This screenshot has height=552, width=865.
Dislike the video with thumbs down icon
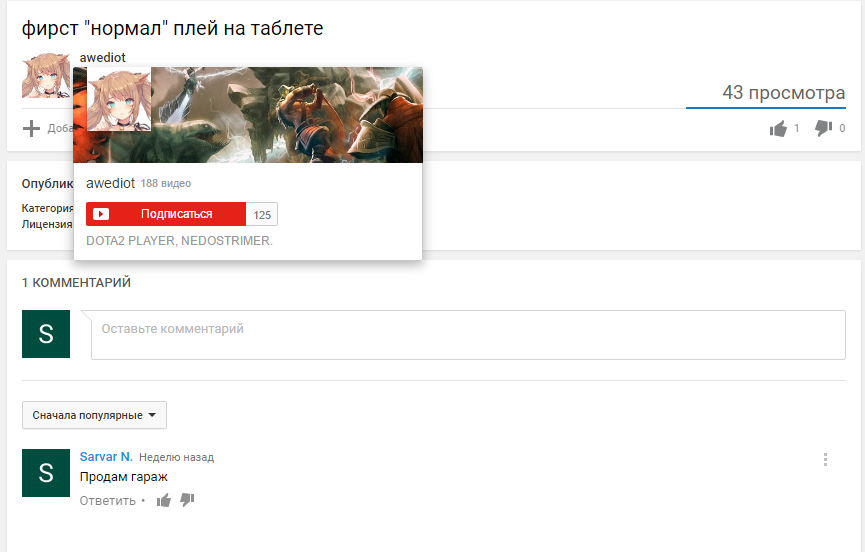[823, 128]
